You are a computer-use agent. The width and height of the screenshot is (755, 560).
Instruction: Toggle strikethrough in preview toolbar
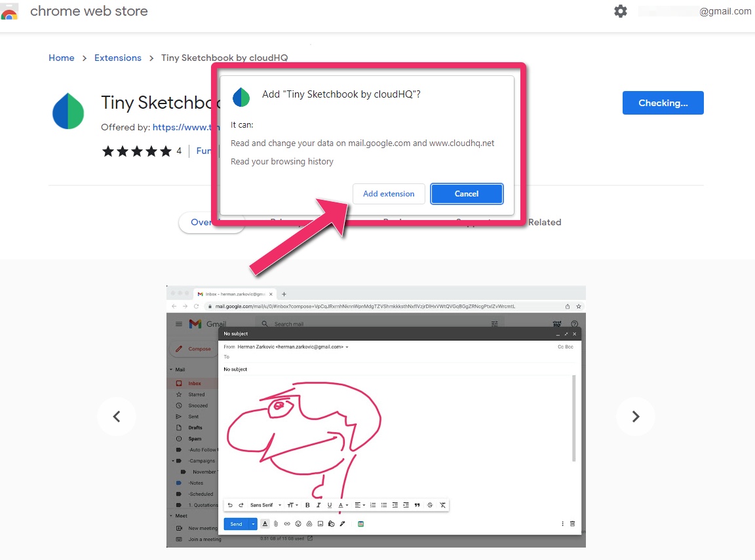click(429, 505)
